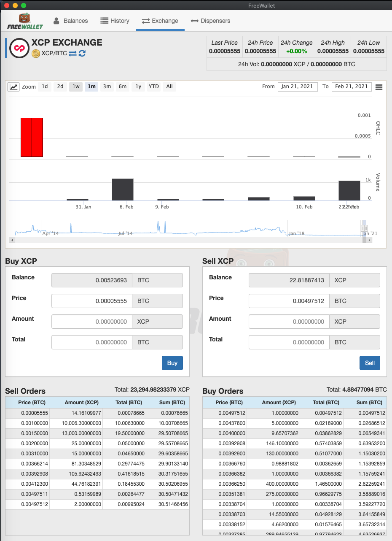Click the FreeWallet logo

25,21
